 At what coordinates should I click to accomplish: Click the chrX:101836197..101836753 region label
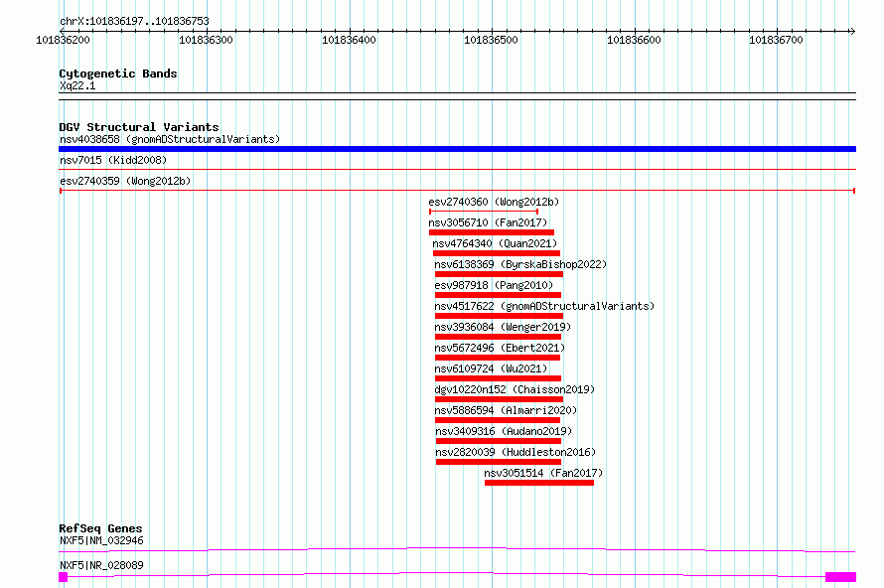(134, 22)
